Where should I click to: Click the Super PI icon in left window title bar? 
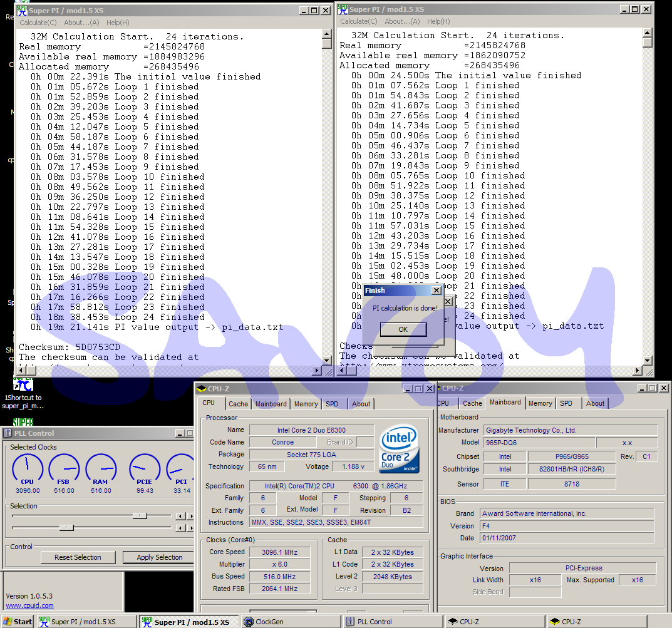22,10
